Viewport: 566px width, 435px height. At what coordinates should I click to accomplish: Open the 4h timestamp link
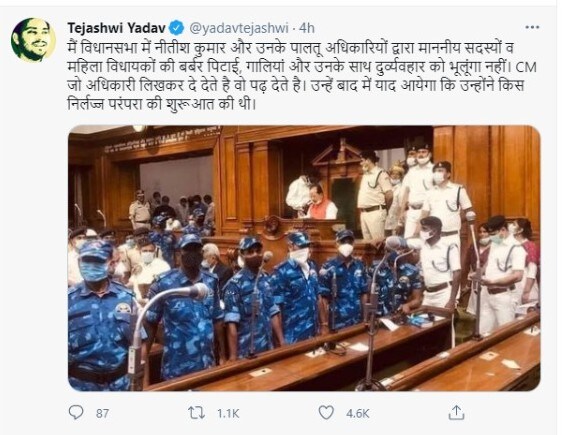(307, 28)
